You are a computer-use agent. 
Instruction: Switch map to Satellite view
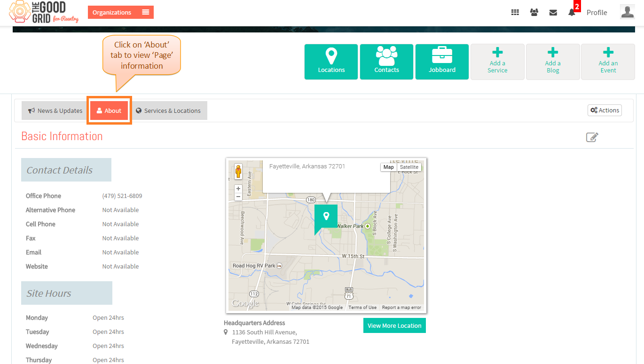click(409, 167)
